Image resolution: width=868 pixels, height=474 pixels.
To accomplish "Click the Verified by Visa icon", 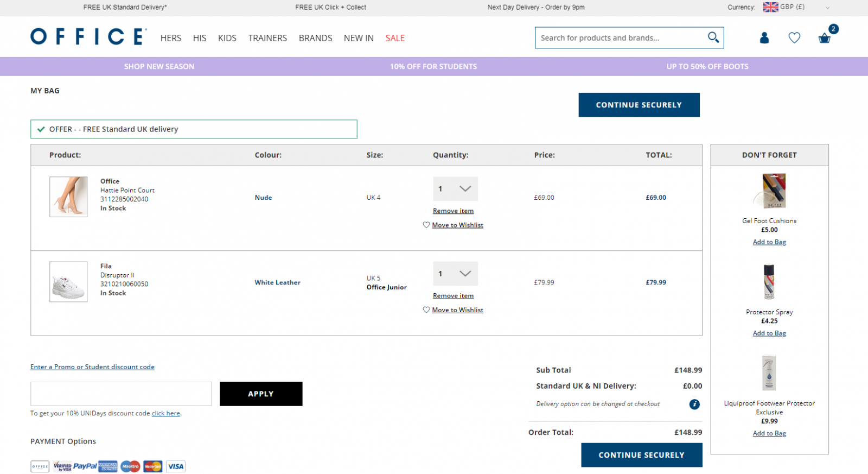I will click(62, 466).
